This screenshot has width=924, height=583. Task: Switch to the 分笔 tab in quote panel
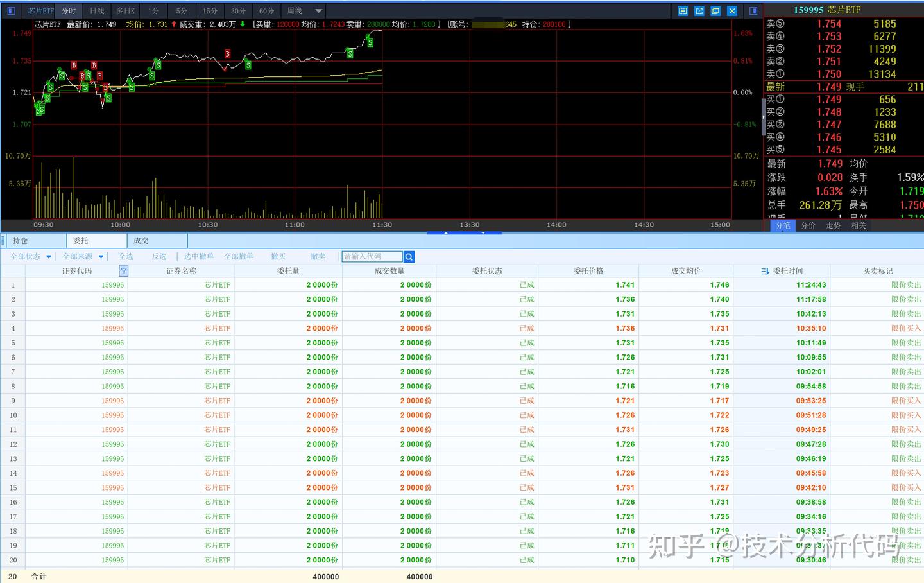tap(783, 225)
